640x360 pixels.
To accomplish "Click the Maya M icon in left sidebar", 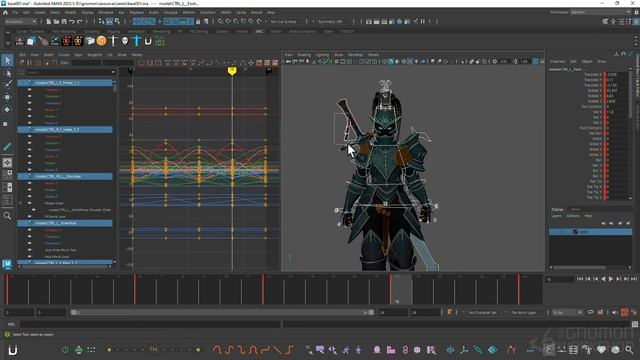I will 7,264.
